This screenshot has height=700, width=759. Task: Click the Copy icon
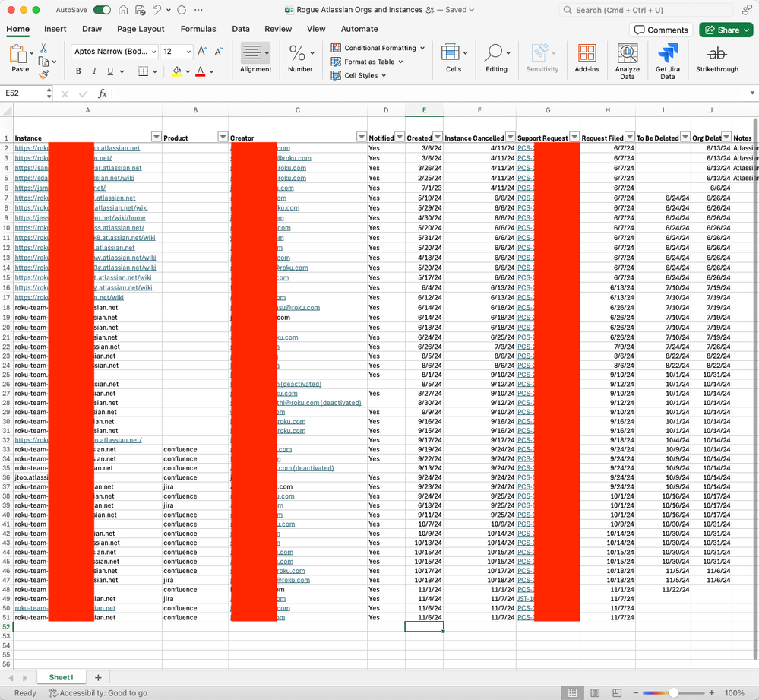click(x=43, y=62)
